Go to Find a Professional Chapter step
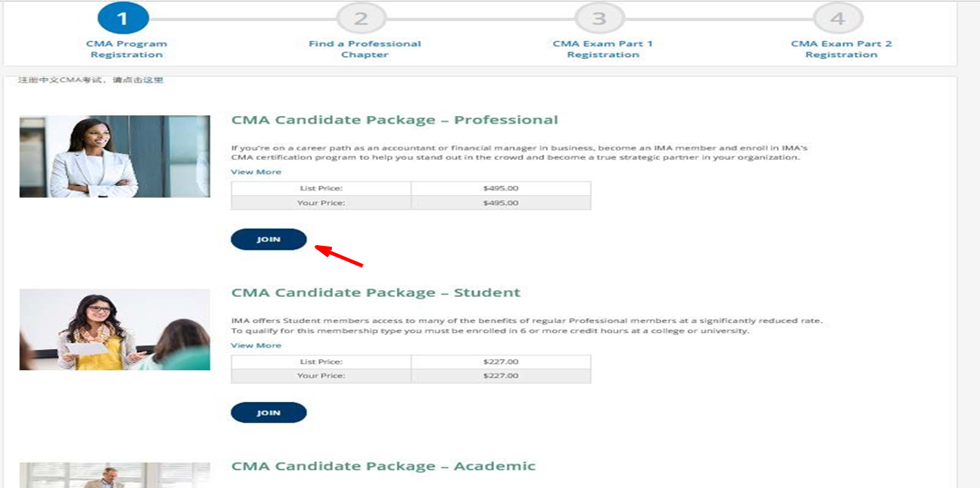980x488 pixels. coord(364,49)
